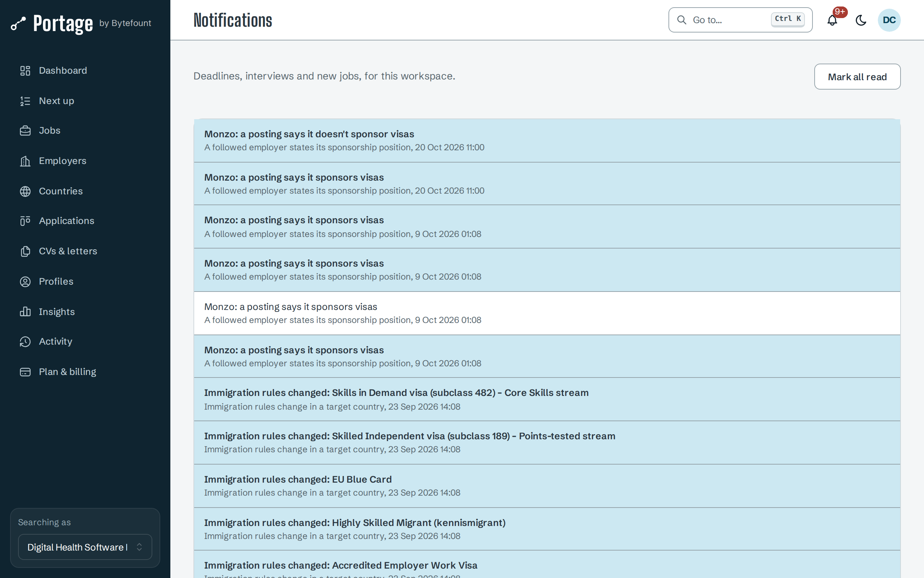Toggle dark mode with the moon icon
Screen dimensions: 924x578
tap(861, 20)
